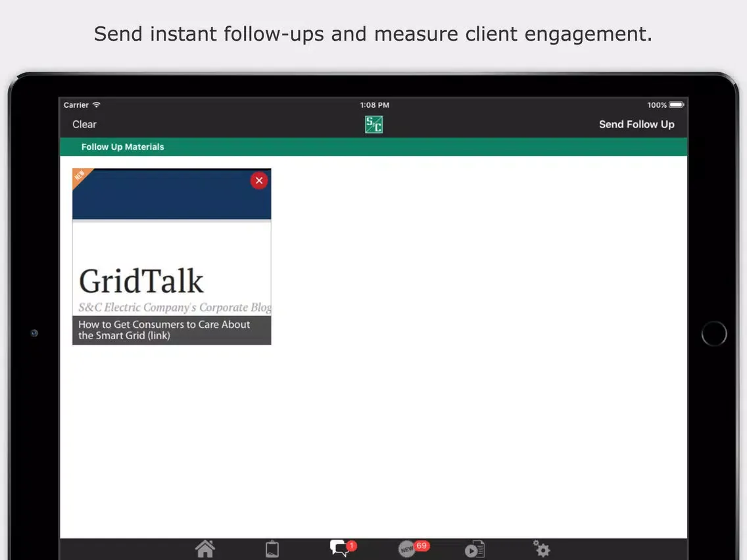Open the media documents tab icon
747x560 pixels.
[x=475, y=549]
